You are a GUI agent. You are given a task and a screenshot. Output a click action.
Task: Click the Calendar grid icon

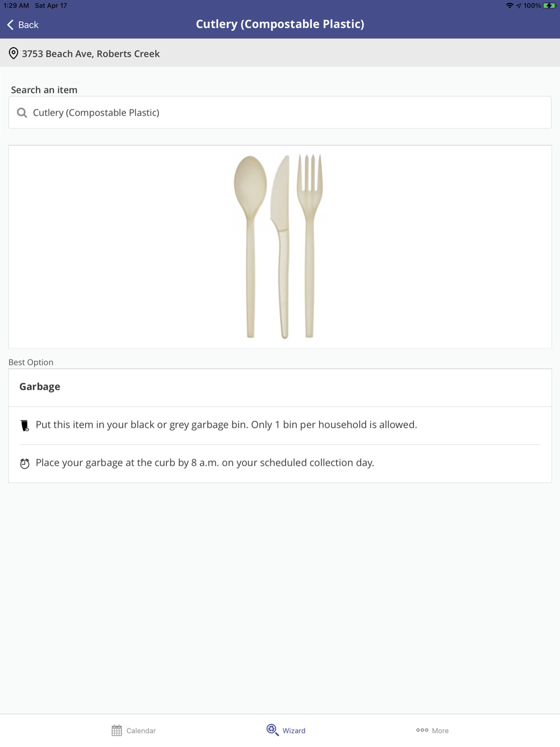tap(116, 730)
